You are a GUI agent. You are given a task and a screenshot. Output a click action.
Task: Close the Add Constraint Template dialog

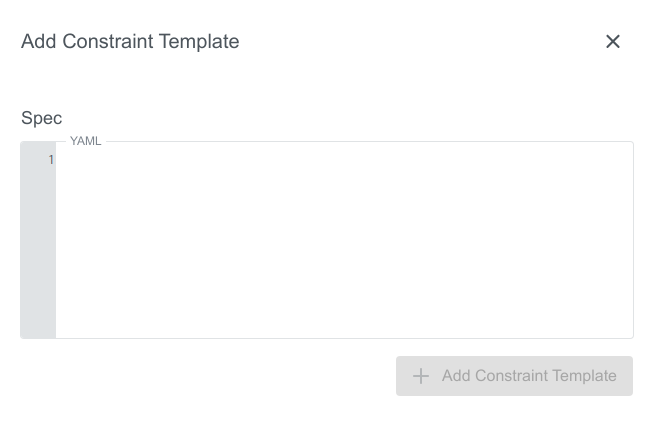click(613, 41)
